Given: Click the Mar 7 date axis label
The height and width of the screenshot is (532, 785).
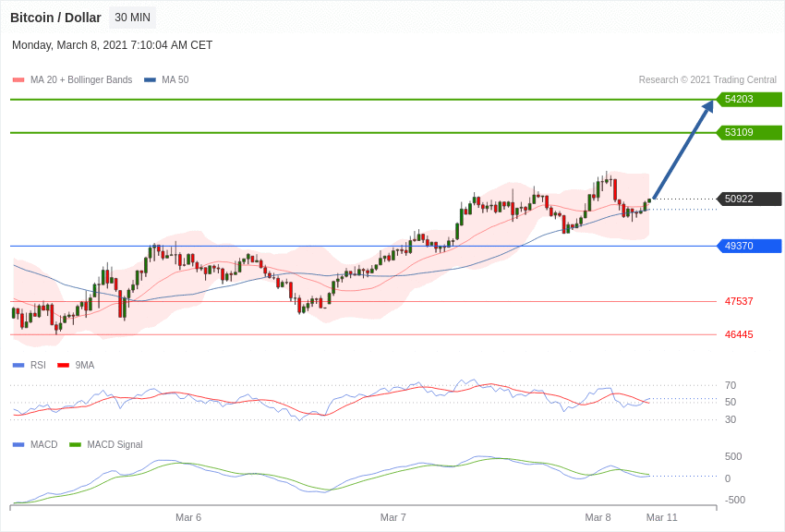Looking at the screenshot, I should pos(393,517).
